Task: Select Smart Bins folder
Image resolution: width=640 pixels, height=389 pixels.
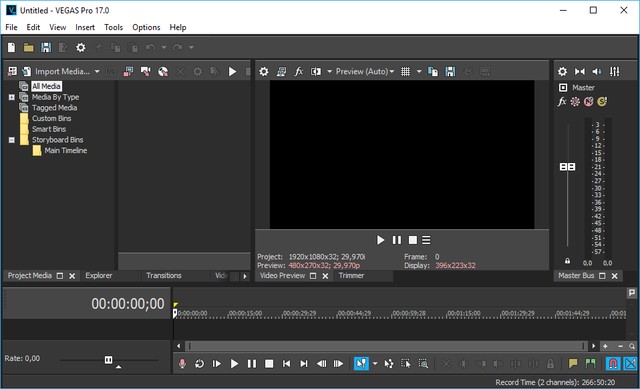Action: click(49, 129)
